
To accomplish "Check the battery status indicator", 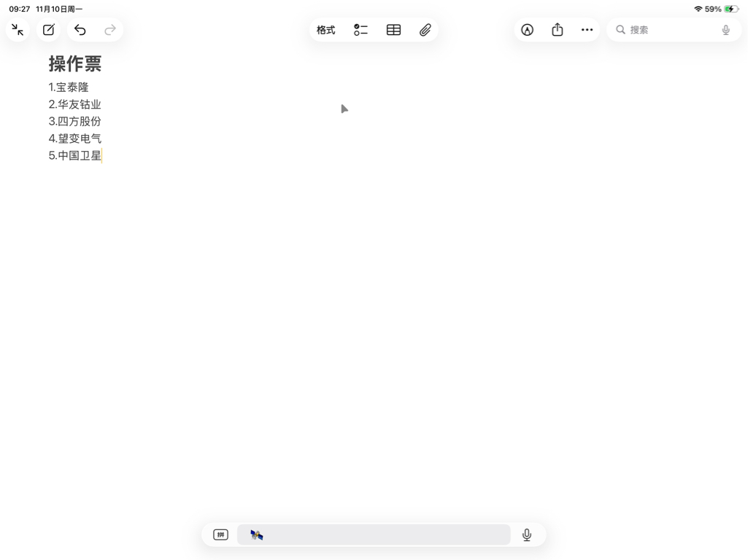I will point(730,9).
